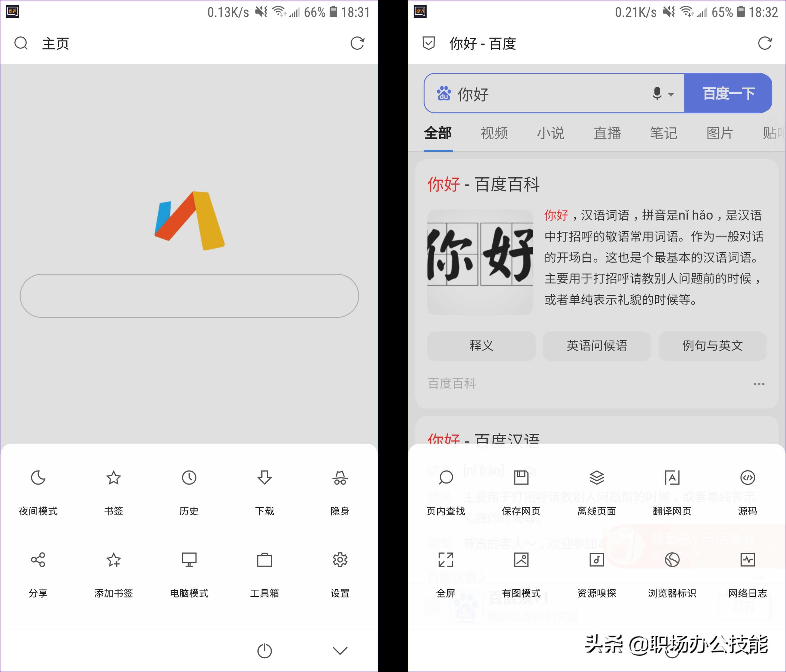Switch to the 图片 tab
This screenshot has width=786, height=672.
[720, 133]
